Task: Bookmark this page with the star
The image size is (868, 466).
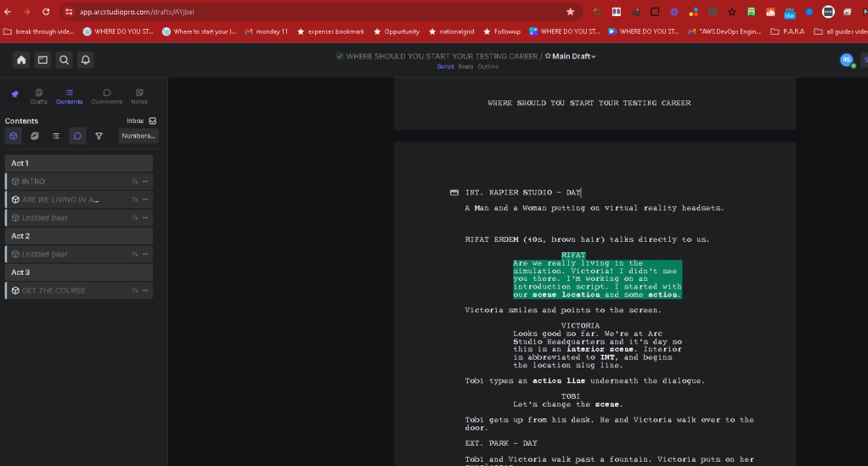Action: 570,12
